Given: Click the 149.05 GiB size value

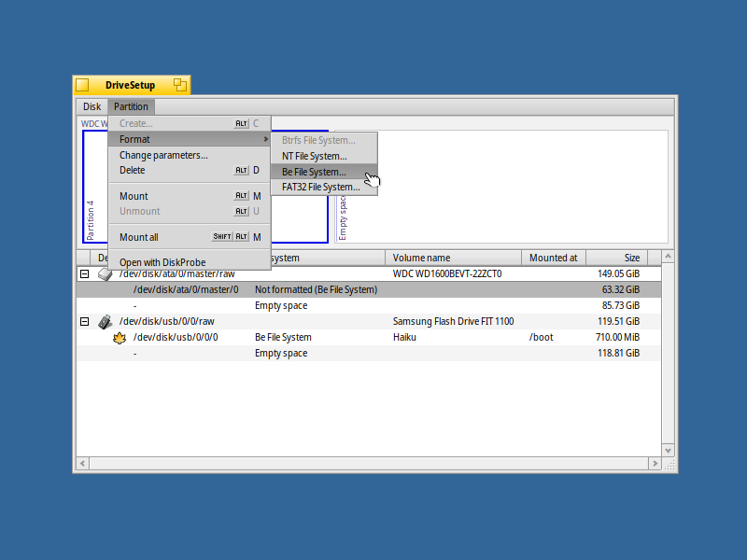Looking at the screenshot, I should 618,273.
